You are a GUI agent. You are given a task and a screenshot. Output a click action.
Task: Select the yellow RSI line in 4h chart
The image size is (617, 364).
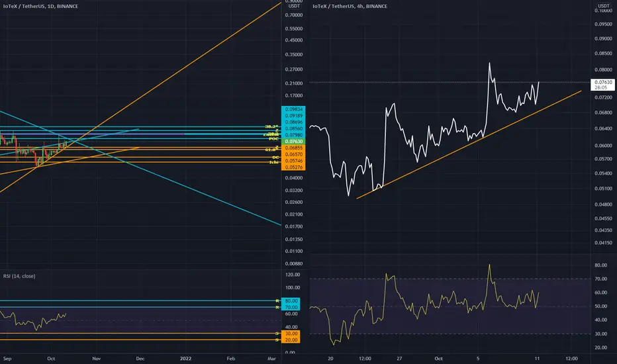(x=425, y=305)
